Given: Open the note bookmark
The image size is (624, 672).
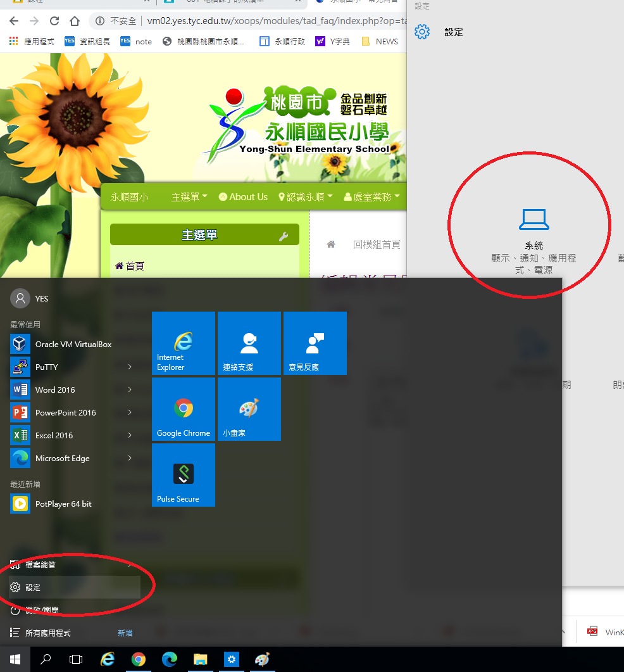Looking at the screenshot, I should coord(136,41).
